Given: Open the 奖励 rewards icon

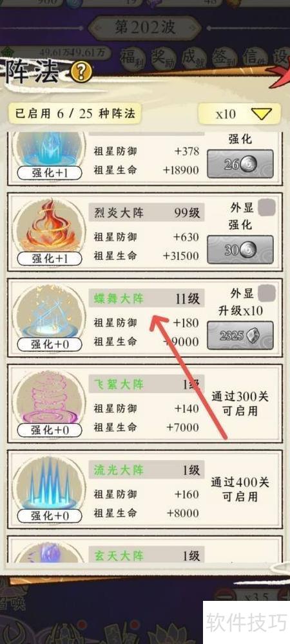Looking at the screenshot, I should coord(163,59).
